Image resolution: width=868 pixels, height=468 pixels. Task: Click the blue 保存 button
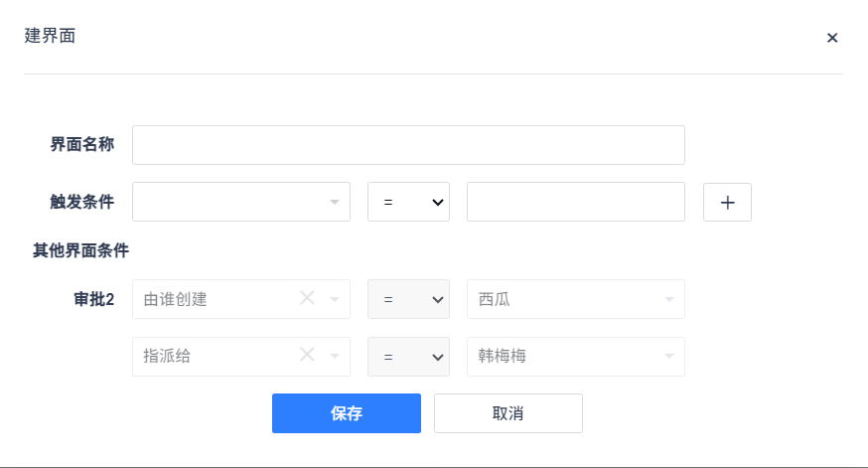coord(347,413)
